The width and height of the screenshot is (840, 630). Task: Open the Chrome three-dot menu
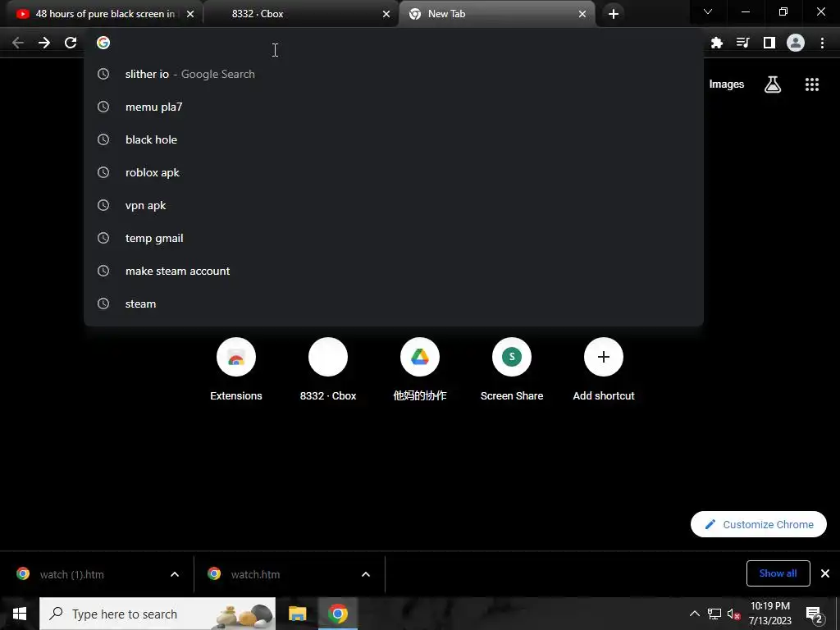click(x=822, y=43)
